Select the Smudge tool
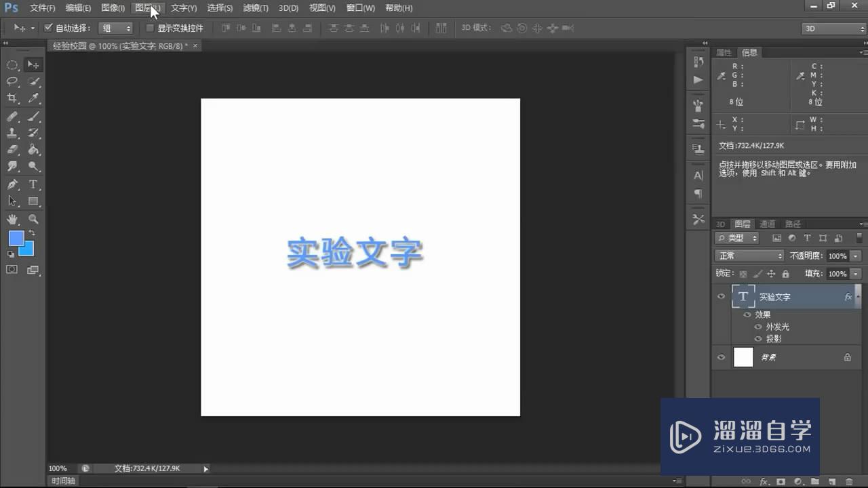The width and height of the screenshot is (868, 488). click(12, 166)
